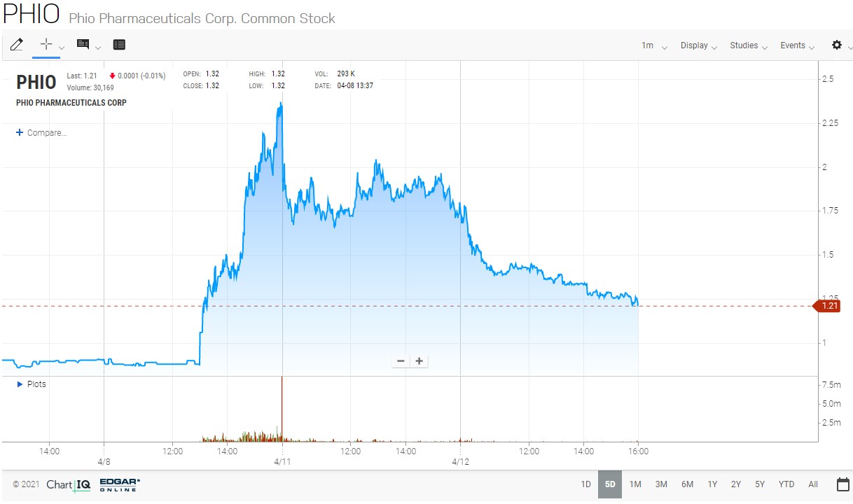Screen dimensions: 853x504
Task: Open the calendar date range picker
Action: (x=842, y=484)
